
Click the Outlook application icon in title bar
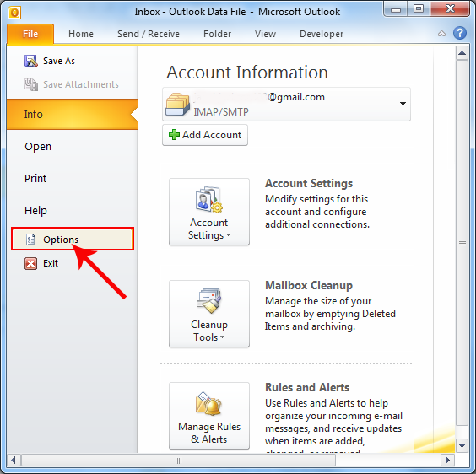(14, 13)
